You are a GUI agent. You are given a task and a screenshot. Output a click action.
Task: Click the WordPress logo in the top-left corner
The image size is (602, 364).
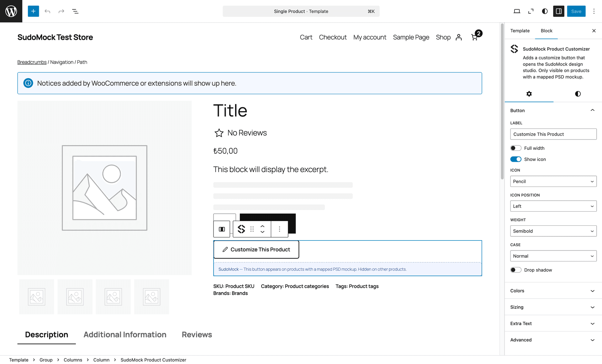pyautogui.click(x=11, y=11)
